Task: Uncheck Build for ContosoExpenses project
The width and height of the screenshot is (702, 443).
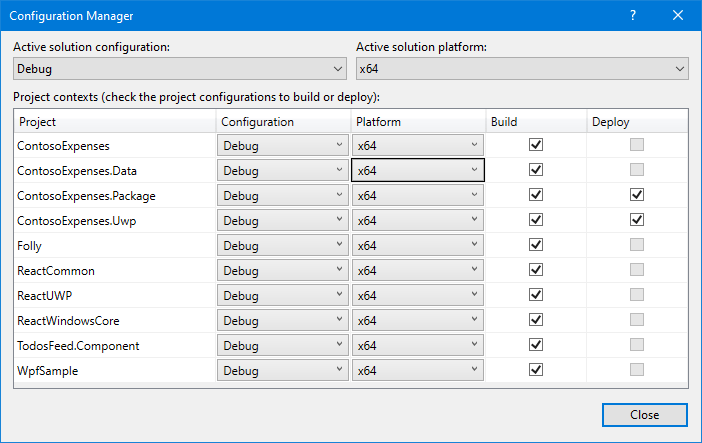Action: (x=536, y=145)
